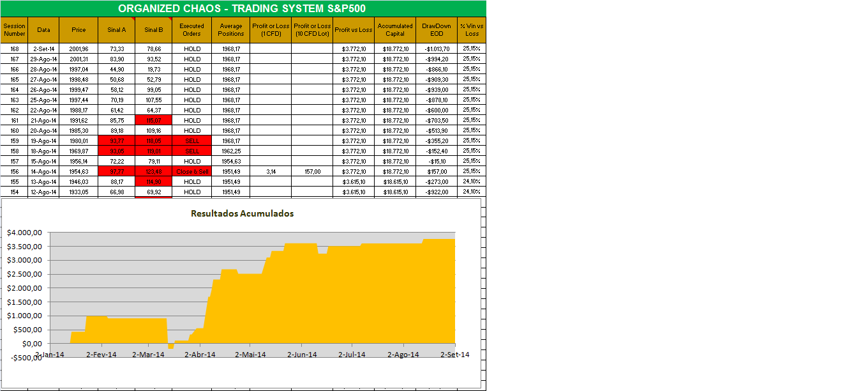Select Sinal A value 73,33
Image resolution: width=868 pixels, height=391 pixels.
click(117, 49)
